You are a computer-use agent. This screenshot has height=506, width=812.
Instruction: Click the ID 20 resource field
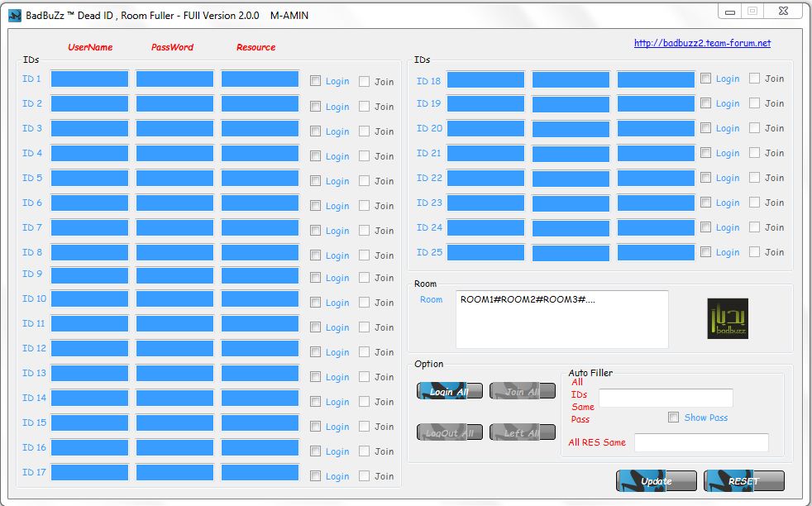[x=656, y=129]
